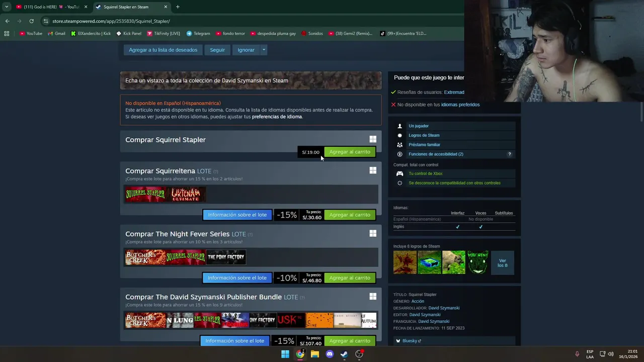Add Squirreltena bundle S/.30.60 to cart
The width and height of the screenshot is (644, 362).
tap(350, 215)
